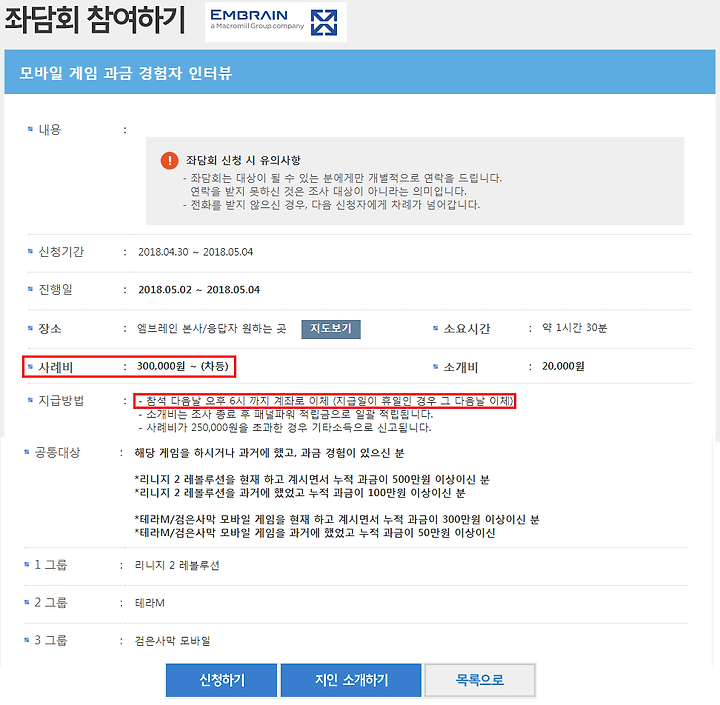
Task: Select the 테라M/검은사막 300만원 이상 line
Action: (337, 520)
